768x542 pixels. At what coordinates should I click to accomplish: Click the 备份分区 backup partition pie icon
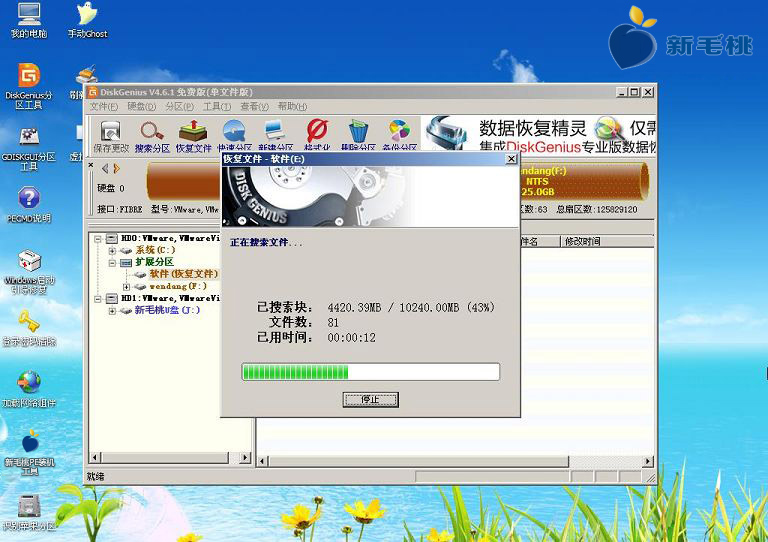(x=400, y=135)
